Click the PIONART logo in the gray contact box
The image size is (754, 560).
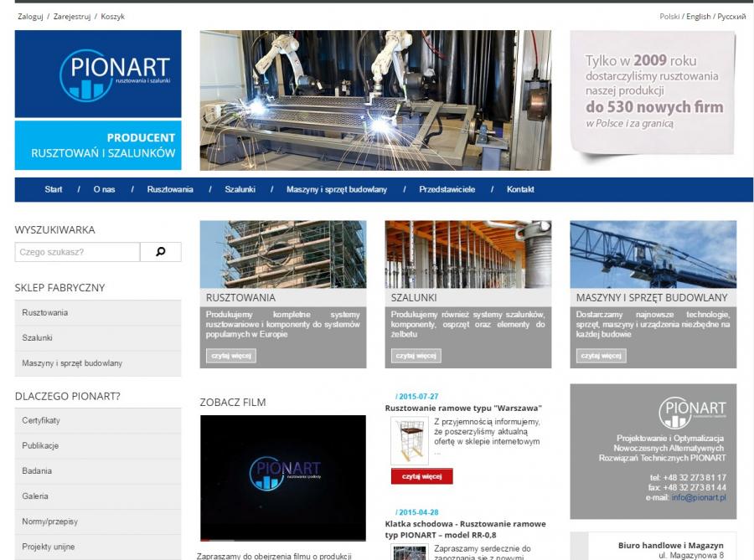point(692,412)
